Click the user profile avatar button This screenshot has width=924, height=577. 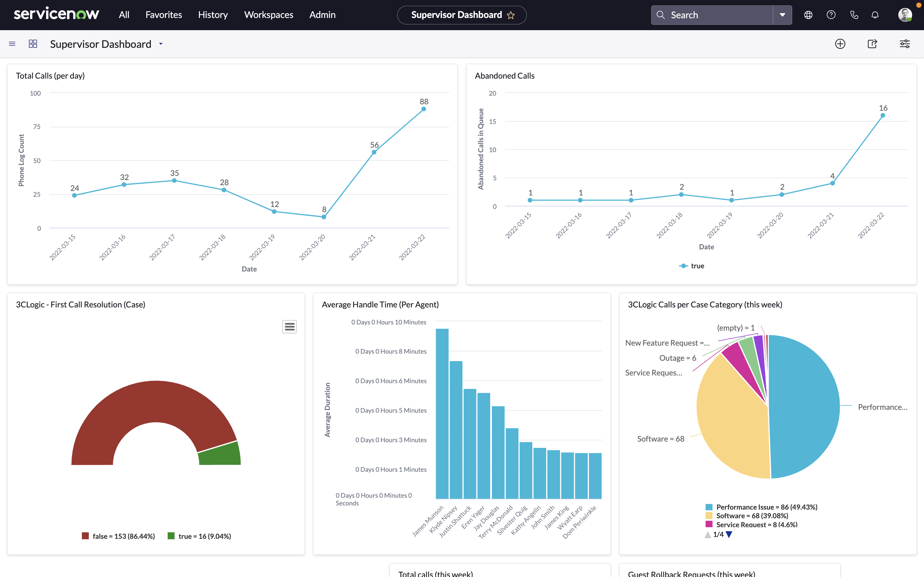[905, 15]
